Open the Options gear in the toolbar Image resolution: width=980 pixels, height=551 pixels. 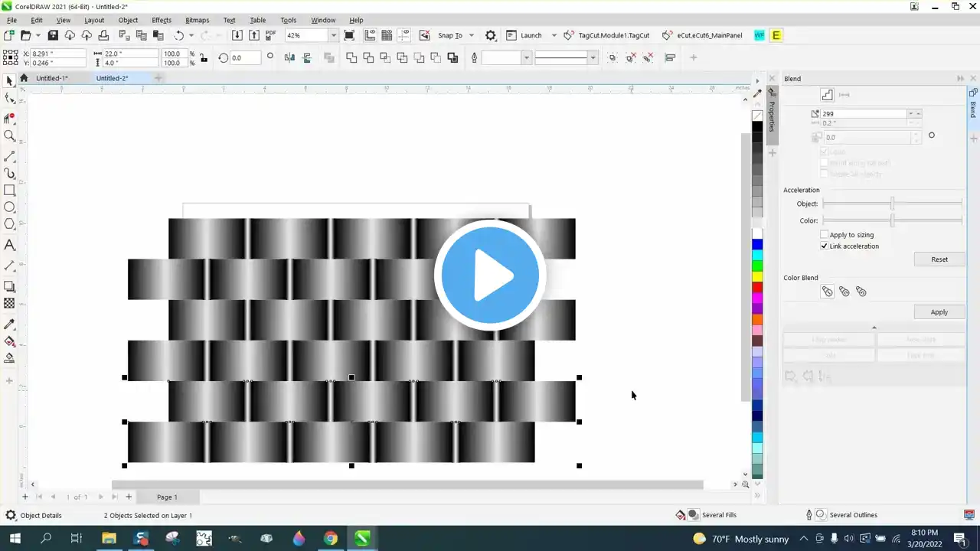point(491,35)
